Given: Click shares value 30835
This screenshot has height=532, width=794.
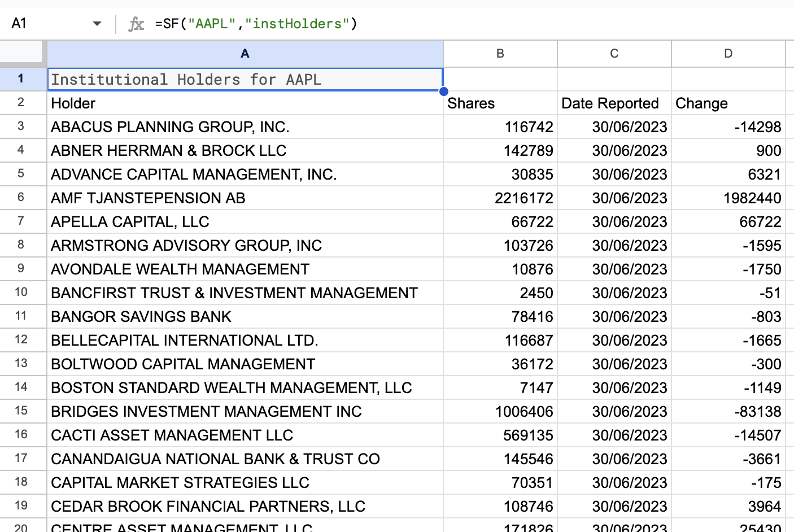Looking at the screenshot, I should 500,175.
